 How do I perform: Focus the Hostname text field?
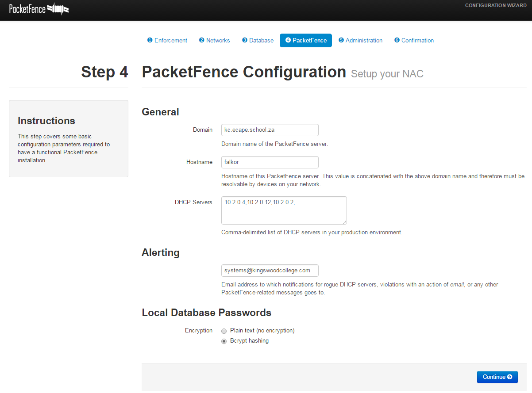(270, 162)
